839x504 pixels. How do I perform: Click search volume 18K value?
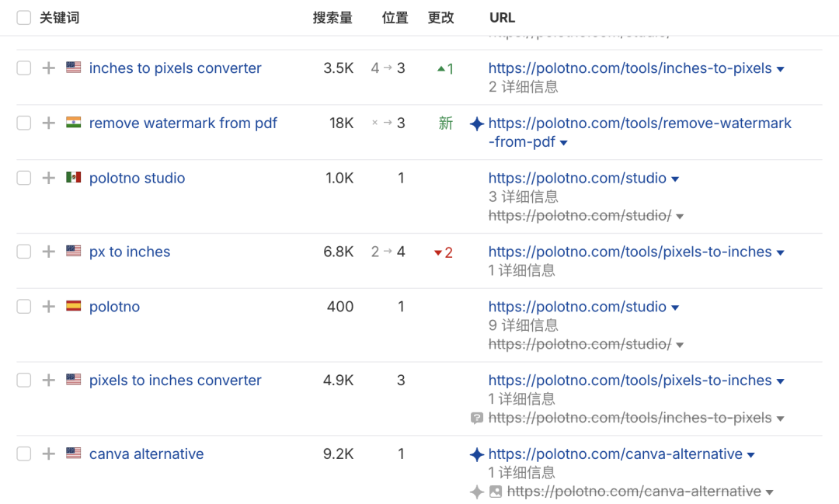(341, 123)
